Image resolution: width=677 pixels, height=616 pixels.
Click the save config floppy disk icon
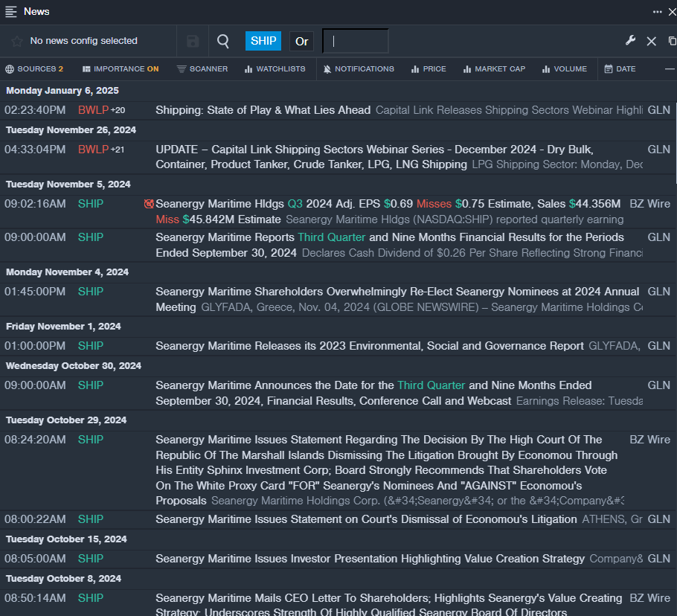pos(193,42)
